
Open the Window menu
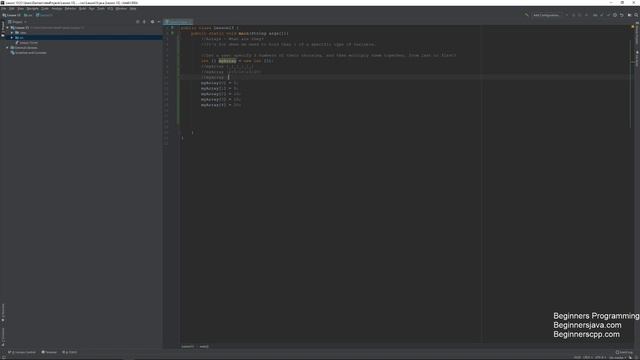point(121,9)
